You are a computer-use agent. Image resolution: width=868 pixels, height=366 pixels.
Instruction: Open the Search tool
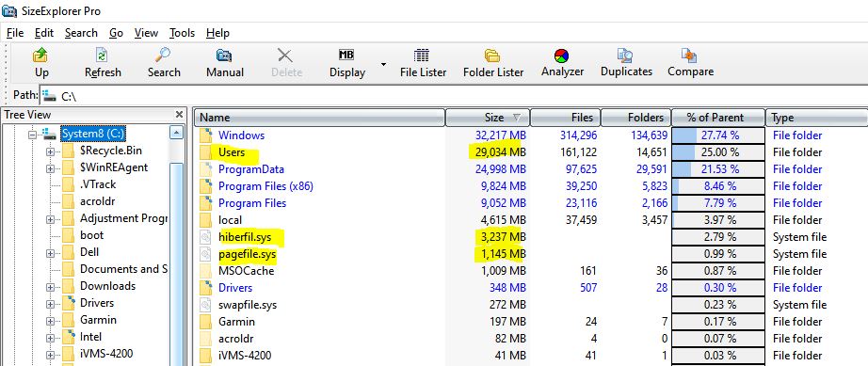[164, 62]
